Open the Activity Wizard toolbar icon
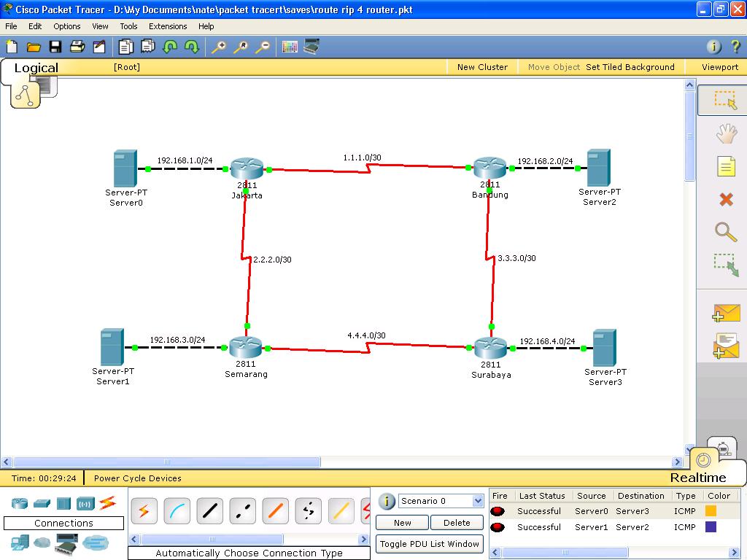Image resolution: width=747 pixels, height=560 pixels. click(99, 47)
